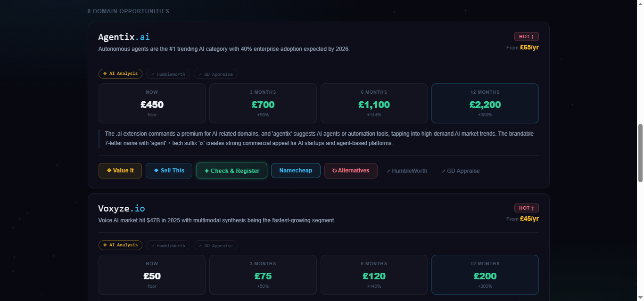This screenshot has width=644, height=301.
Task: Show Alternatives for Agentix.ai
Action: point(351,171)
